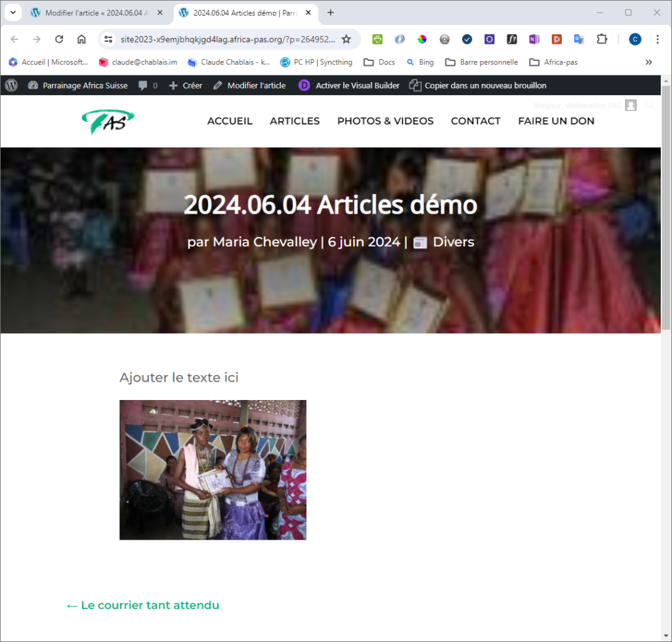Click the OneNote extension icon
The width and height of the screenshot is (672, 642).
(x=534, y=39)
